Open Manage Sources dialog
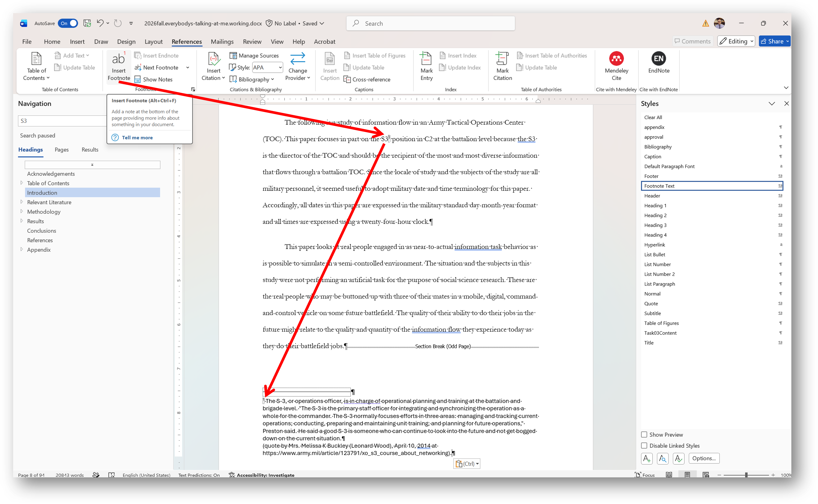This screenshot has height=504, width=818. click(254, 56)
